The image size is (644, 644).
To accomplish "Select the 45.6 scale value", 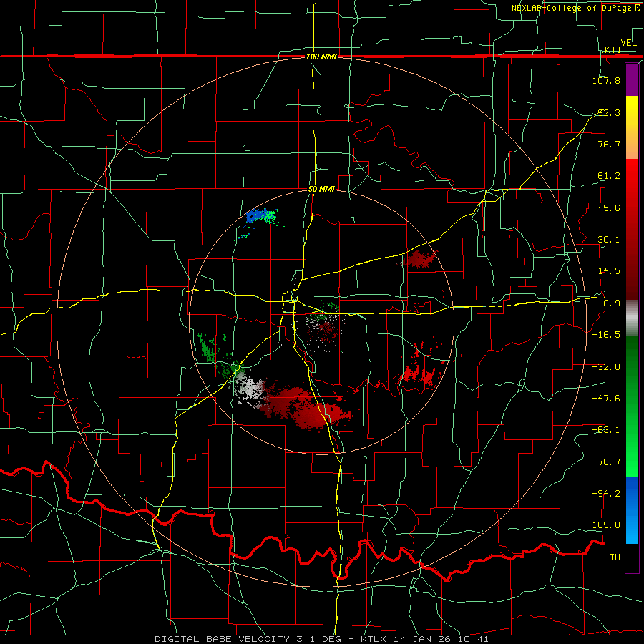I will pyautogui.click(x=609, y=208).
